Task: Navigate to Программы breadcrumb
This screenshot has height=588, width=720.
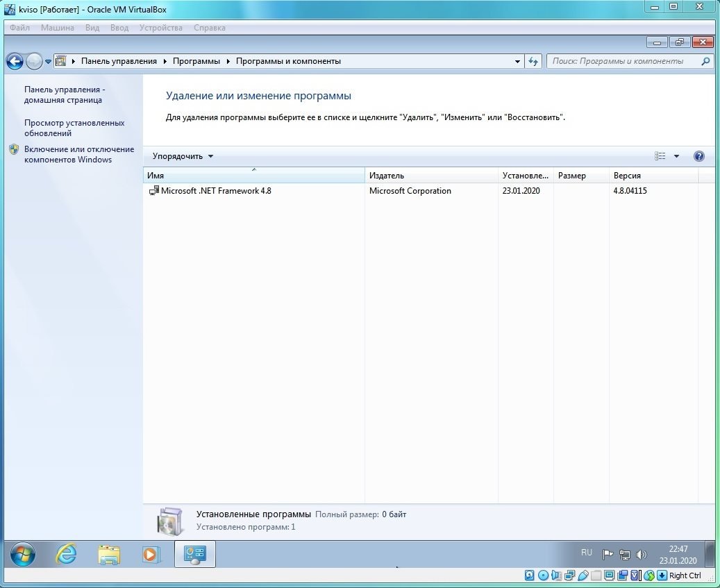Action: [196, 61]
